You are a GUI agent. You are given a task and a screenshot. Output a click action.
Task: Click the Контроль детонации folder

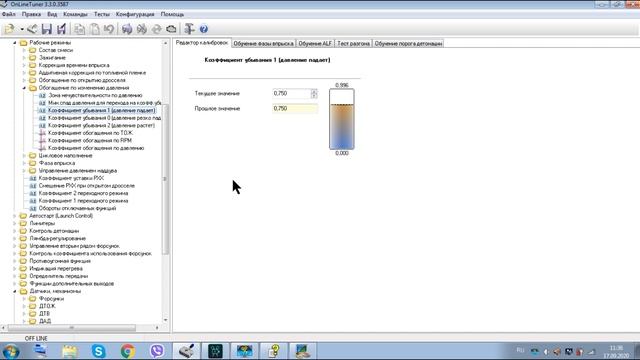pyautogui.click(x=54, y=231)
